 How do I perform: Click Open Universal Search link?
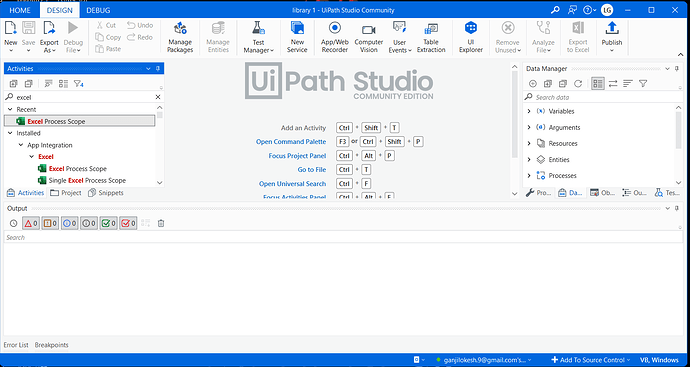click(x=293, y=184)
